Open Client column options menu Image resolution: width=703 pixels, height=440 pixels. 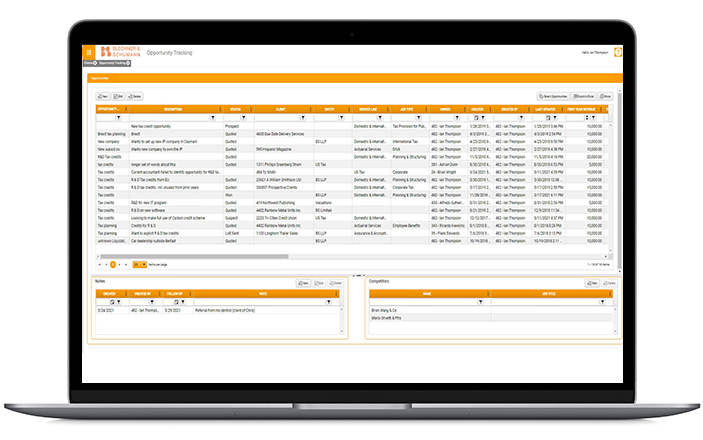click(x=311, y=109)
